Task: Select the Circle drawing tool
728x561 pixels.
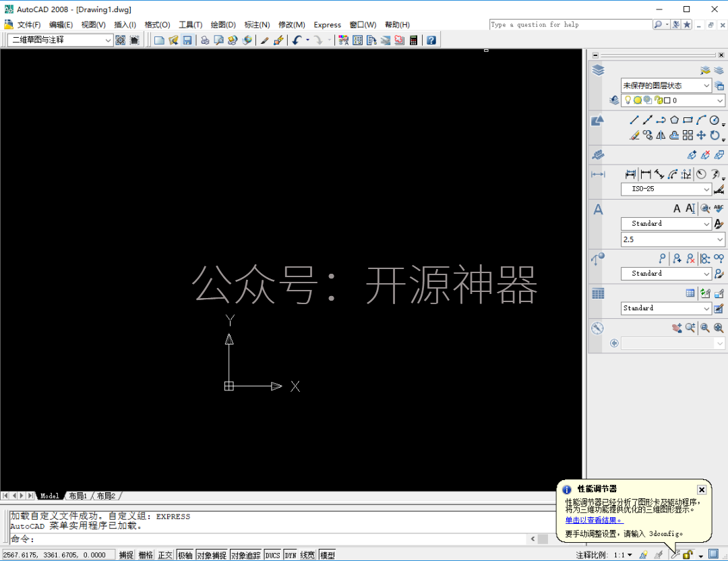Action: [x=715, y=120]
